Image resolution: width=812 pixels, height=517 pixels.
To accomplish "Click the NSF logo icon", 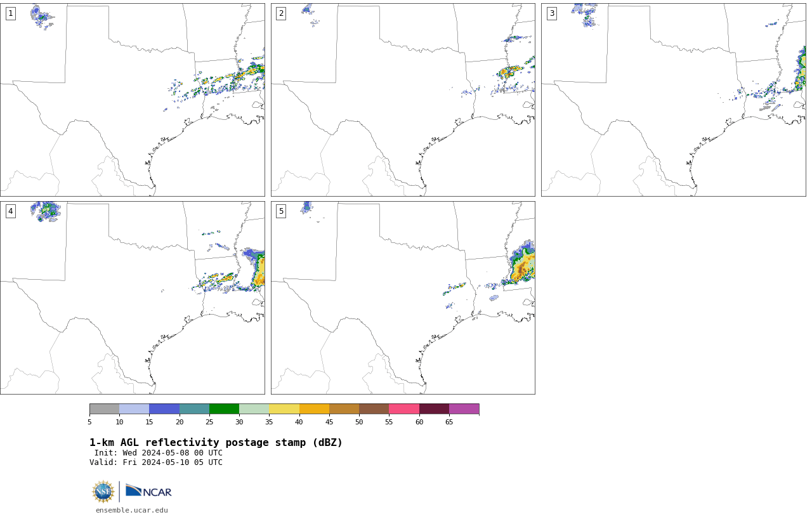I will (x=103, y=492).
